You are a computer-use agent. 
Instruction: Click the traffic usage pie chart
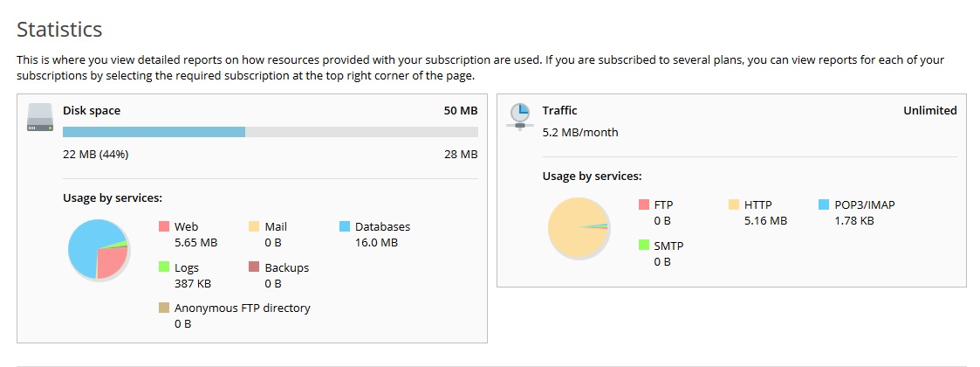(x=578, y=228)
